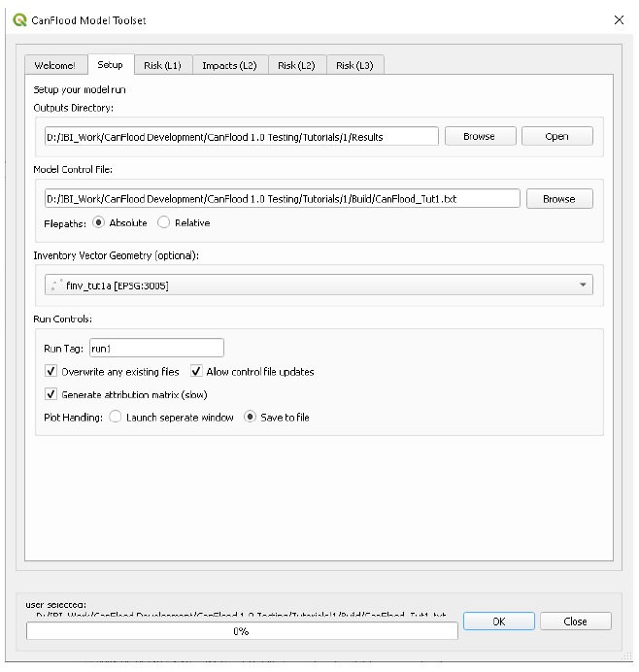This screenshot has width=639, height=672.
Task: Browse for the Model Control File
Action: click(558, 198)
